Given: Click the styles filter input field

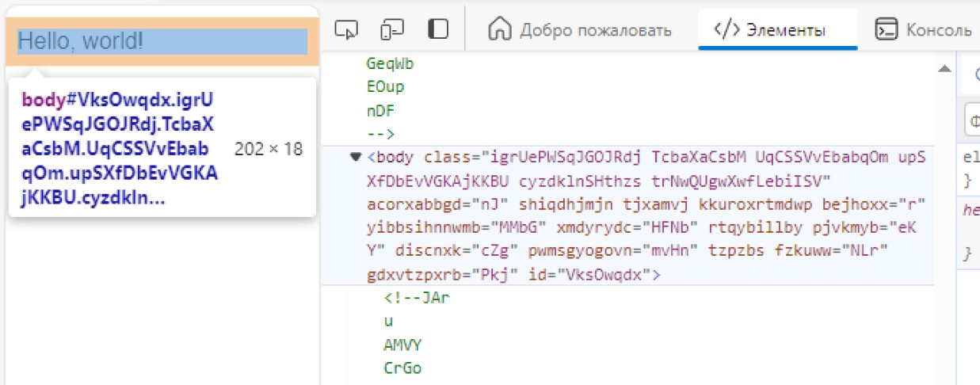Looking at the screenshot, I should point(972,122).
